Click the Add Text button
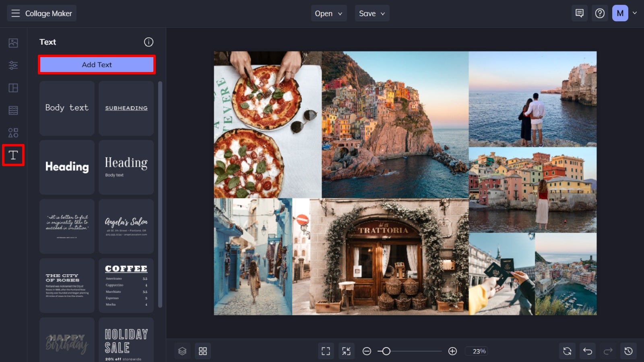This screenshot has width=644, height=362. (97, 64)
